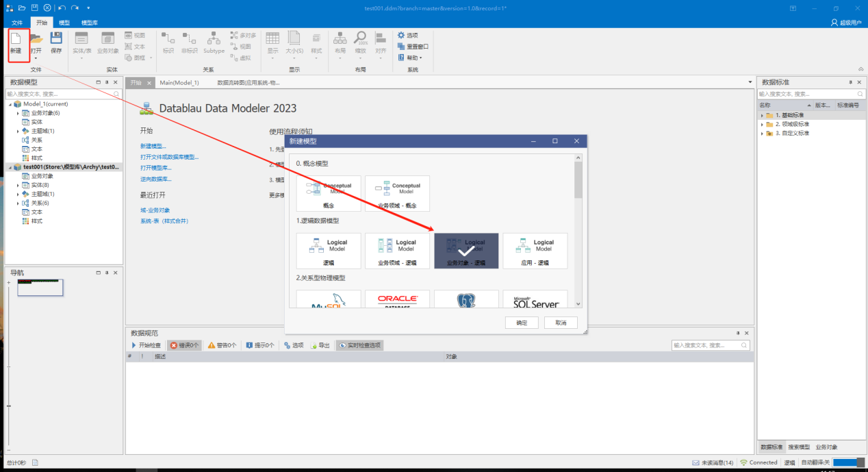Switch to the 模型 ribbon tab
Viewport: 868px width, 472px height.
point(64,23)
